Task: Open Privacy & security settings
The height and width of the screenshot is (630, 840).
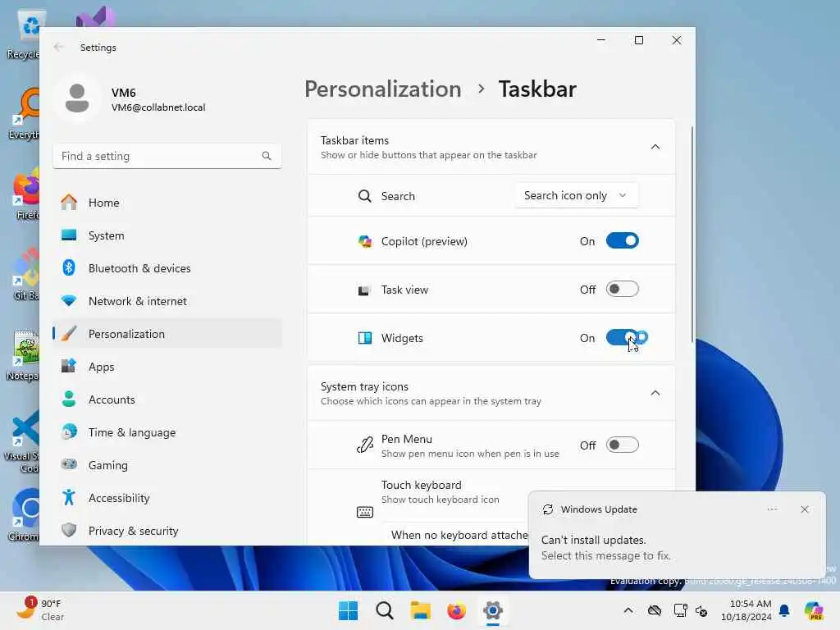Action: (x=167, y=531)
